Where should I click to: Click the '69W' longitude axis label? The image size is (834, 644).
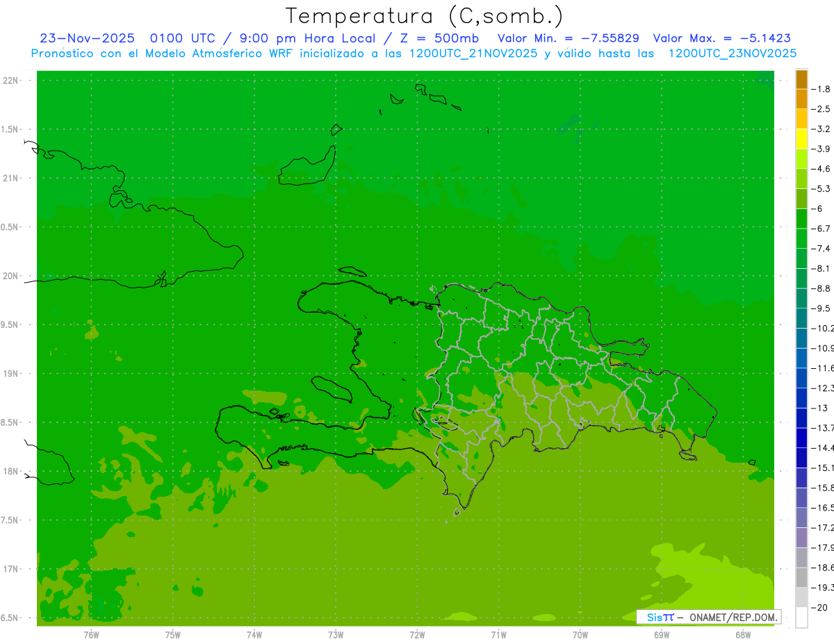(662, 635)
